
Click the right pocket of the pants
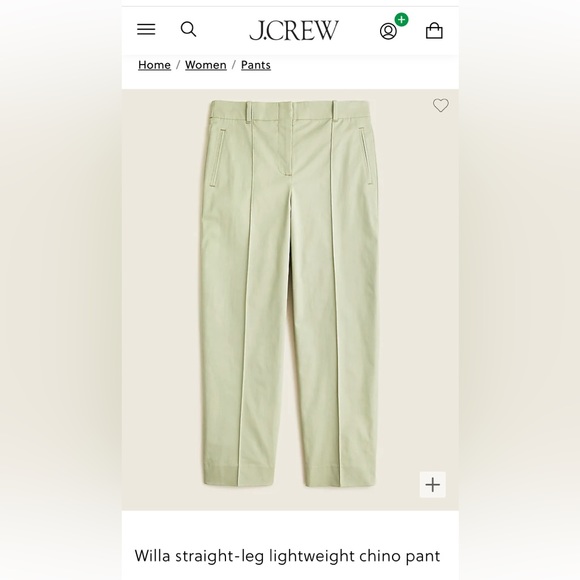tap(366, 155)
